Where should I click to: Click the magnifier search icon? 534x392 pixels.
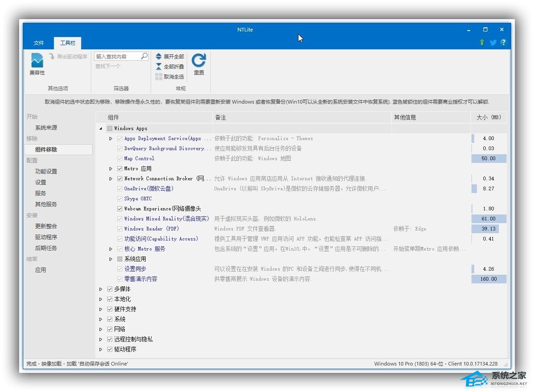[144, 56]
